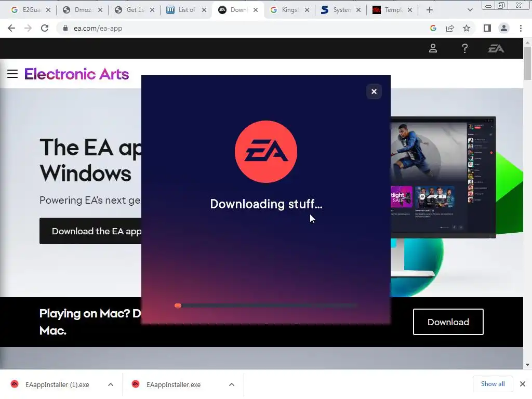
Task: Go back to the previous page
Action: click(x=11, y=28)
